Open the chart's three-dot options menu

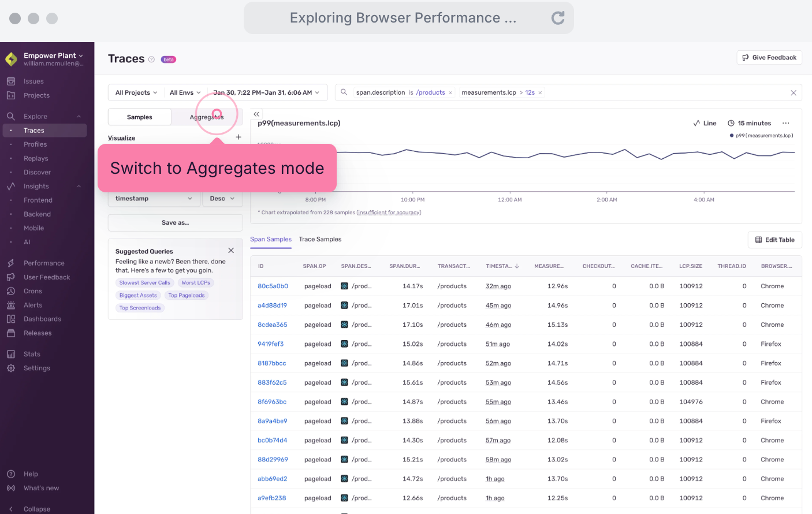[x=785, y=123]
